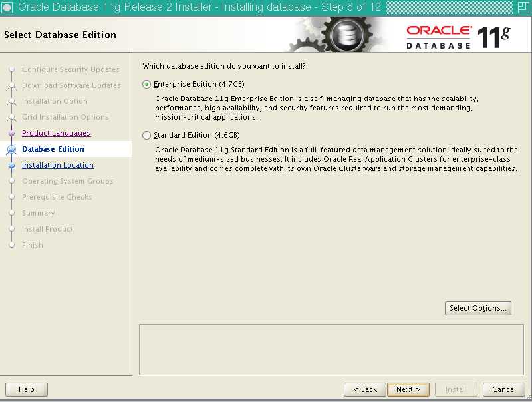
Task: Open the Select Options dialog
Action: pyautogui.click(x=477, y=308)
